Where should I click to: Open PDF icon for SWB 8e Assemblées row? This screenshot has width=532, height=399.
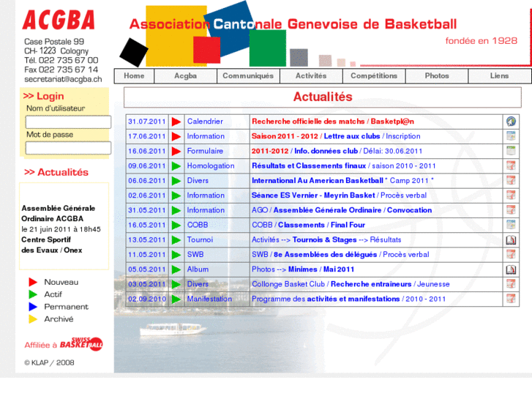tap(511, 254)
